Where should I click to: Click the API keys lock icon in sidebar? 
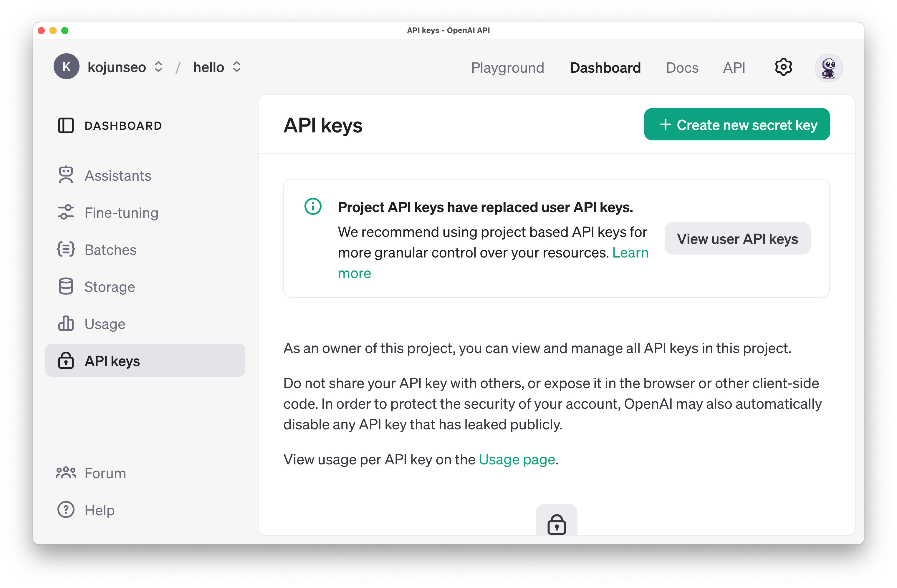pyautogui.click(x=66, y=361)
